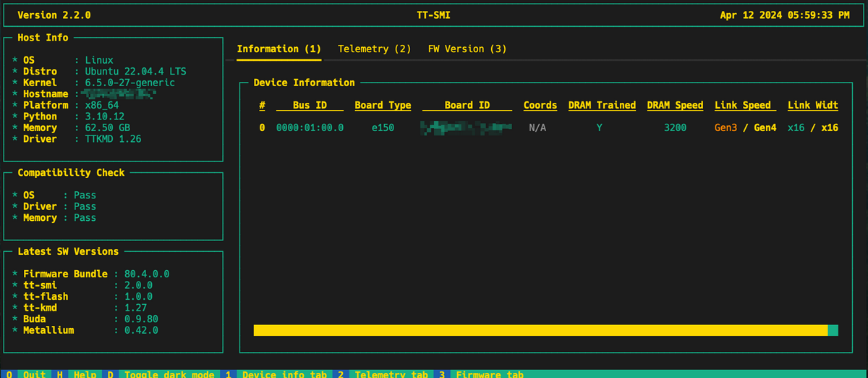This screenshot has width=868, height=378.
Task: Click the Host Info panel title
Action: 43,38
